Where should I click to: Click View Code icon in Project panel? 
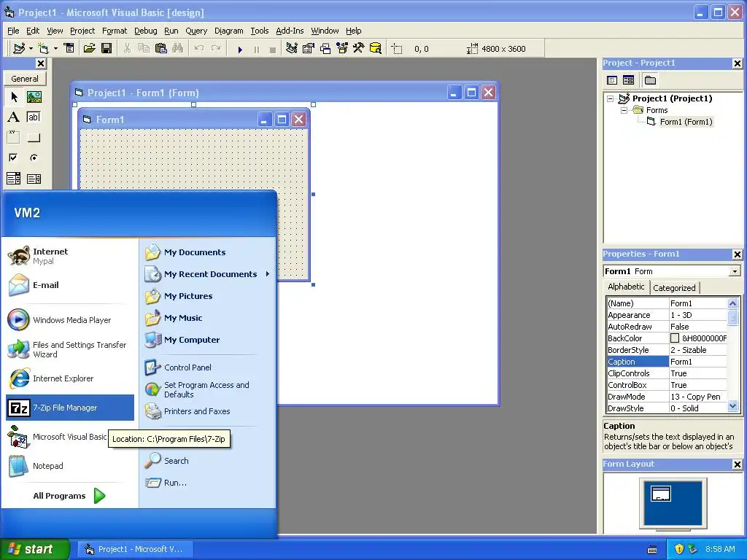612,80
